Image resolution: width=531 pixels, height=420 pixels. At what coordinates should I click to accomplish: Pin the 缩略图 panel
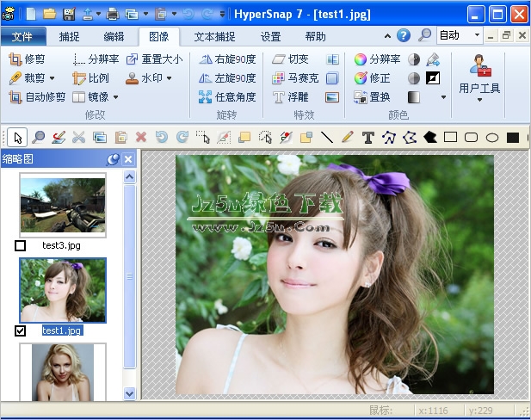pyautogui.click(x=113, y=159)
